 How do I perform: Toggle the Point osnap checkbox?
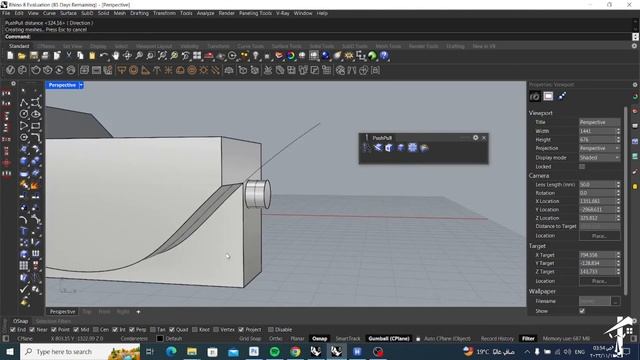[x=53, y=330]
